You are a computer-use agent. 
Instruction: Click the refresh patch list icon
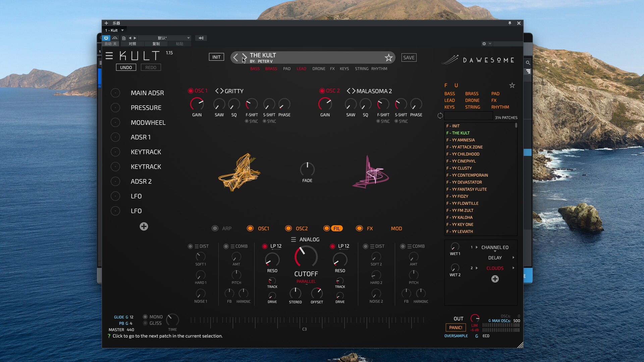pyautogui.click(x=440, y=116)
